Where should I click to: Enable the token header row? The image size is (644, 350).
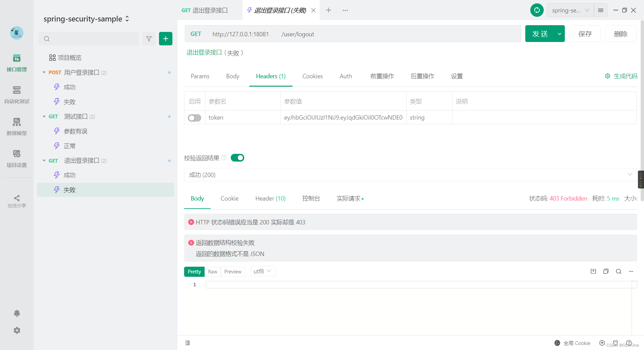coord(194,118)
